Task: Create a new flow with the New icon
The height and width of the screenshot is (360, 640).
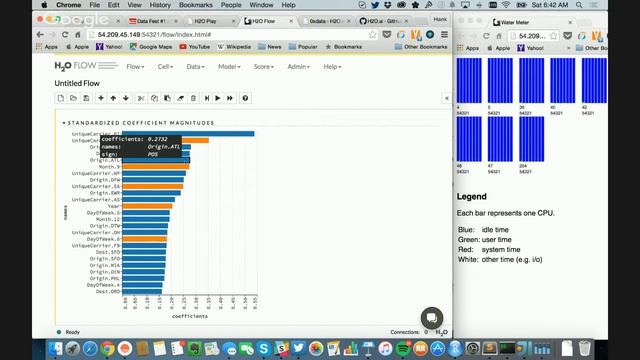Action: click(60, 98)
